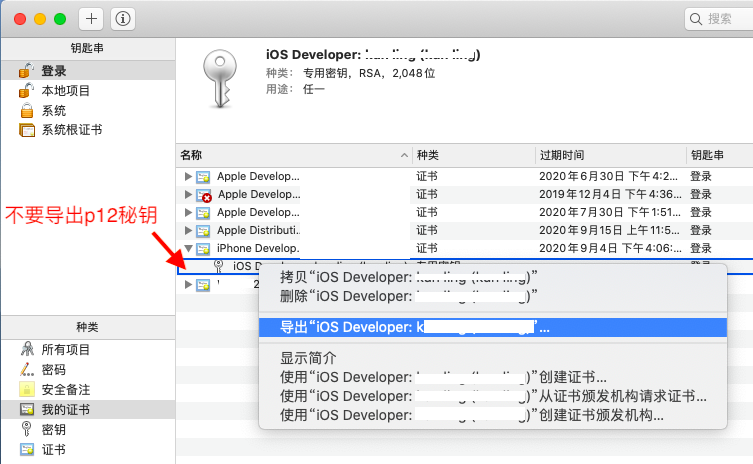The width and height of the screenshot is (753, 464).
Task: Collapse the iPhone Develop certificate row
Action: coord(188,248)
